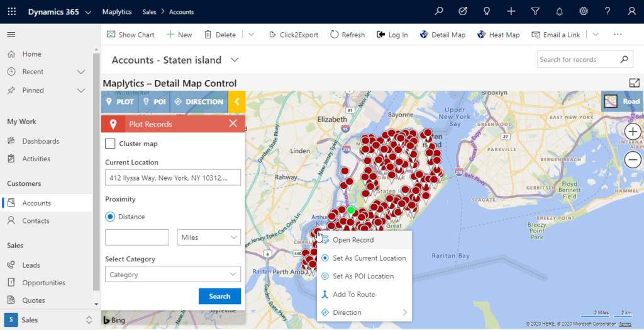The width and height of the screenshot is (644, 330).
Task: Open advanced find funnel icon
Action: [535, 11]
